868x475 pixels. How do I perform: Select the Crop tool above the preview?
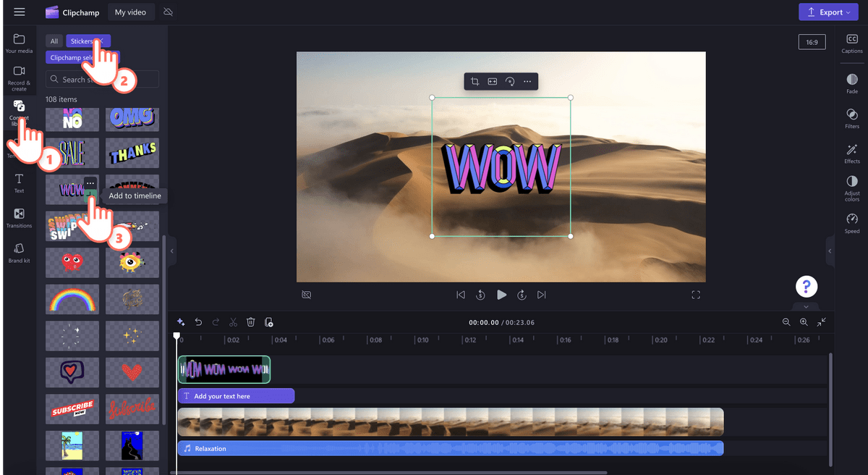pos(475,81)
